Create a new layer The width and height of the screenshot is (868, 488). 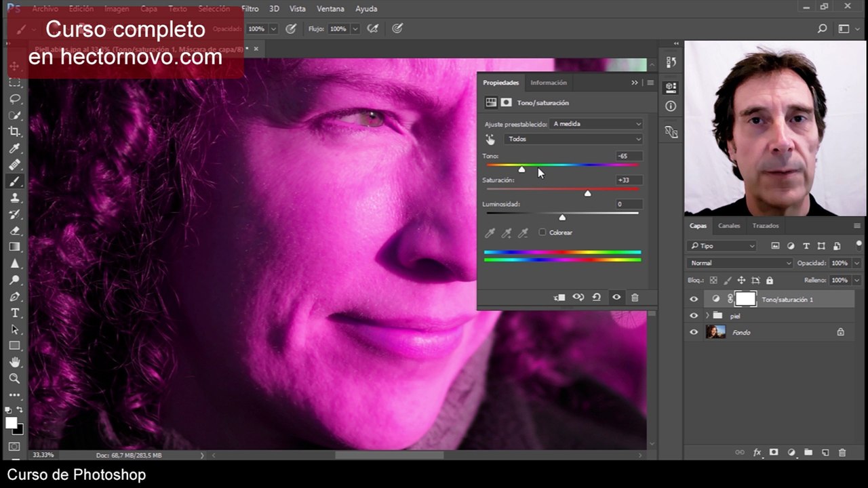point(825,453)
